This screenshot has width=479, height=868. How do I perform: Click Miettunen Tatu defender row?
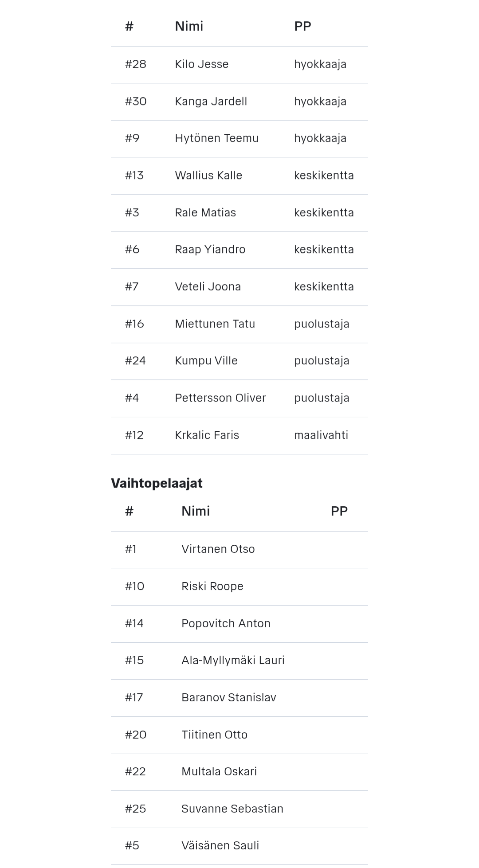[239, 325]
